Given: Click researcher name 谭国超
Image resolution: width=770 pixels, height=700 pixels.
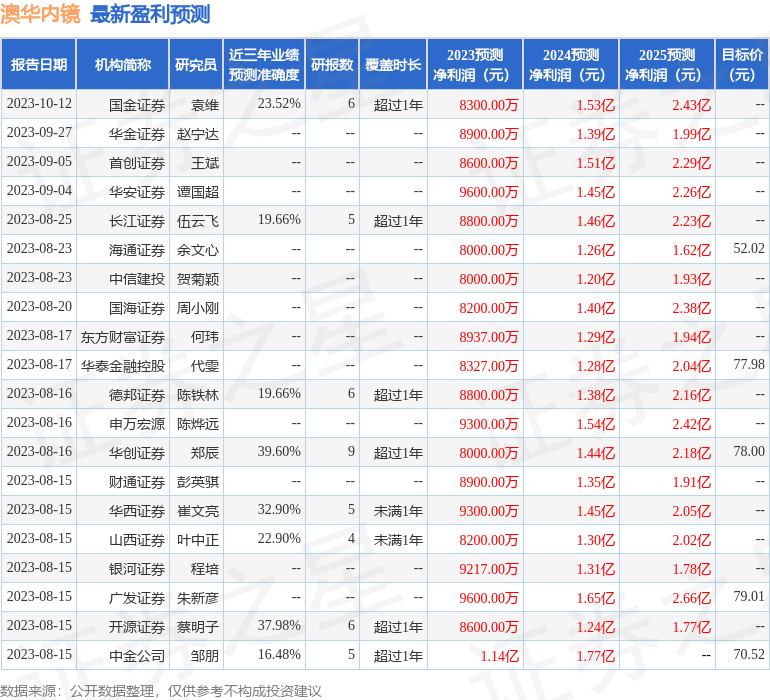Looking at the screenshot, I should pyautogui.click(x=198, y=192).
